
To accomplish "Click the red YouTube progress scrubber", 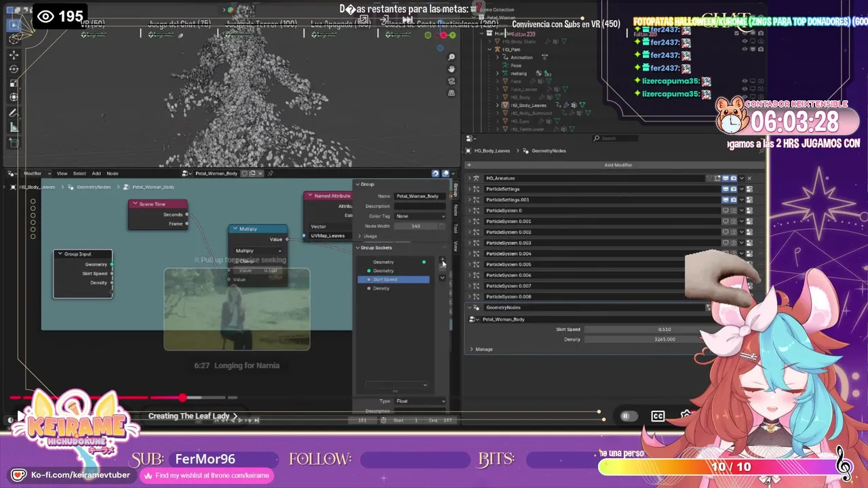I will point(182,398).
